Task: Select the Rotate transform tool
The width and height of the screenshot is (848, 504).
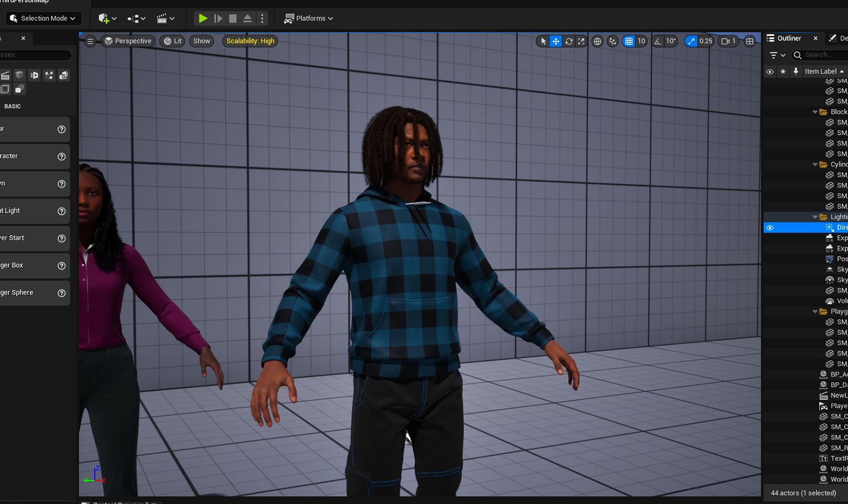Action: [x=568, y=41]
